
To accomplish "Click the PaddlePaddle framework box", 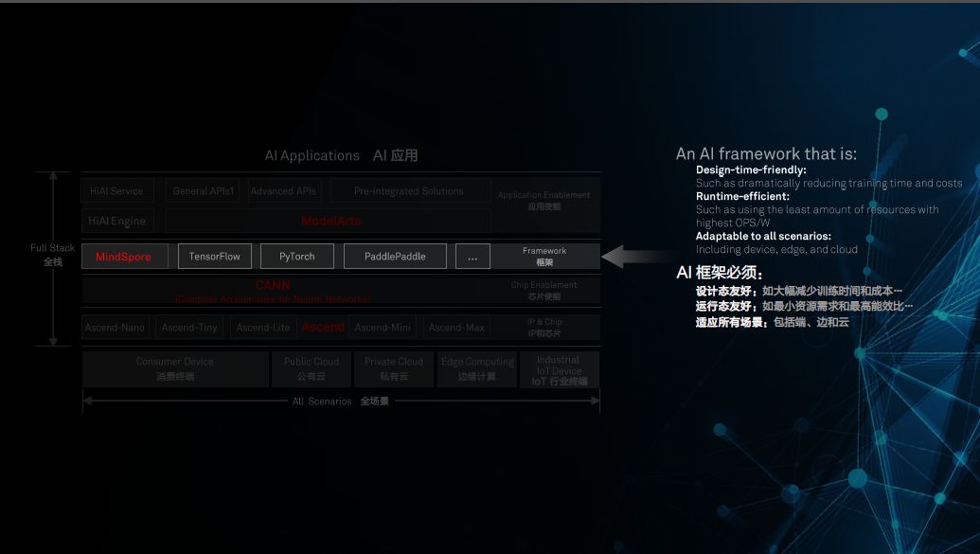I will (x=395, y=257).
